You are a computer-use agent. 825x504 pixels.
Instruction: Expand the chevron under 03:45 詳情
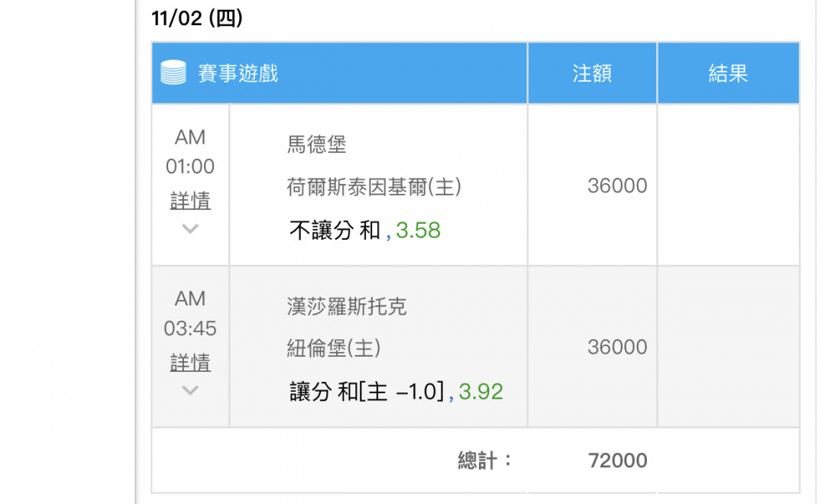(x=190, y=390)
